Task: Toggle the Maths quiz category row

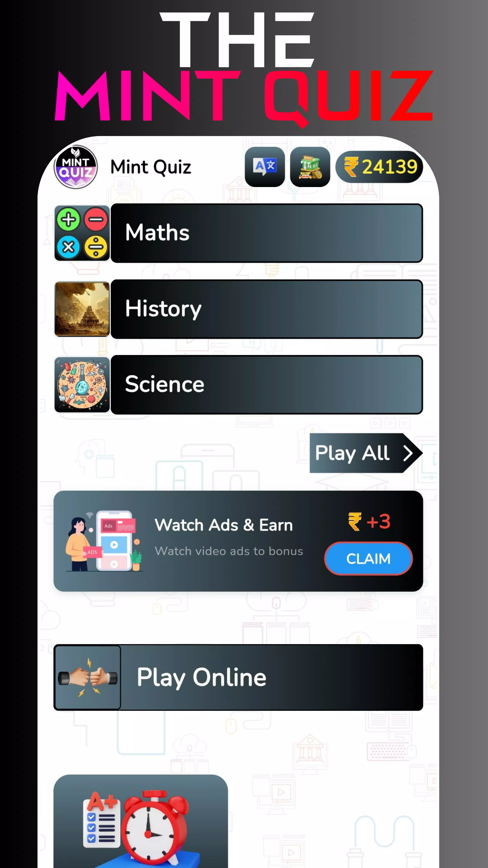Action: click(x=238, y=233)
